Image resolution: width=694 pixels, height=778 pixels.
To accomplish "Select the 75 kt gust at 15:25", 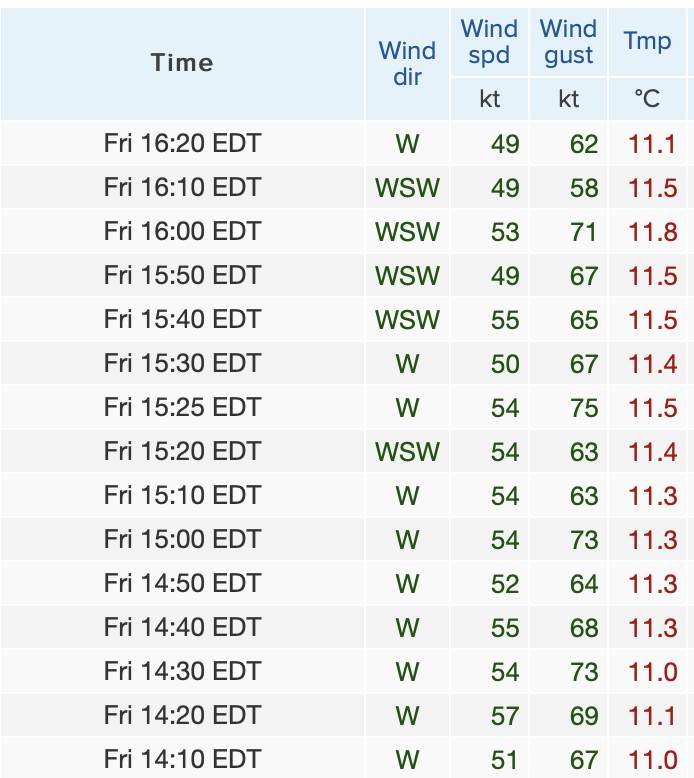I will 583,408.
